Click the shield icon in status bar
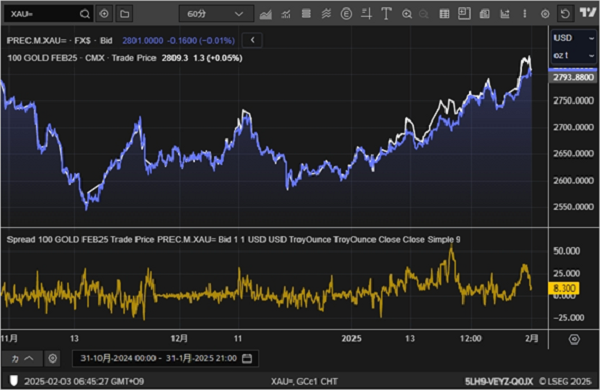The height and width of the screenshot is (390, 600). point(14,381)
